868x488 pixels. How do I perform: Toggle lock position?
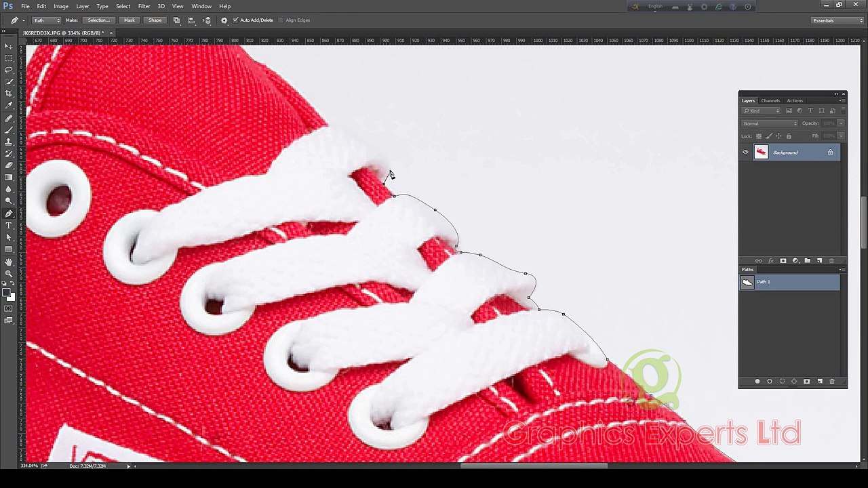[778, 136]
